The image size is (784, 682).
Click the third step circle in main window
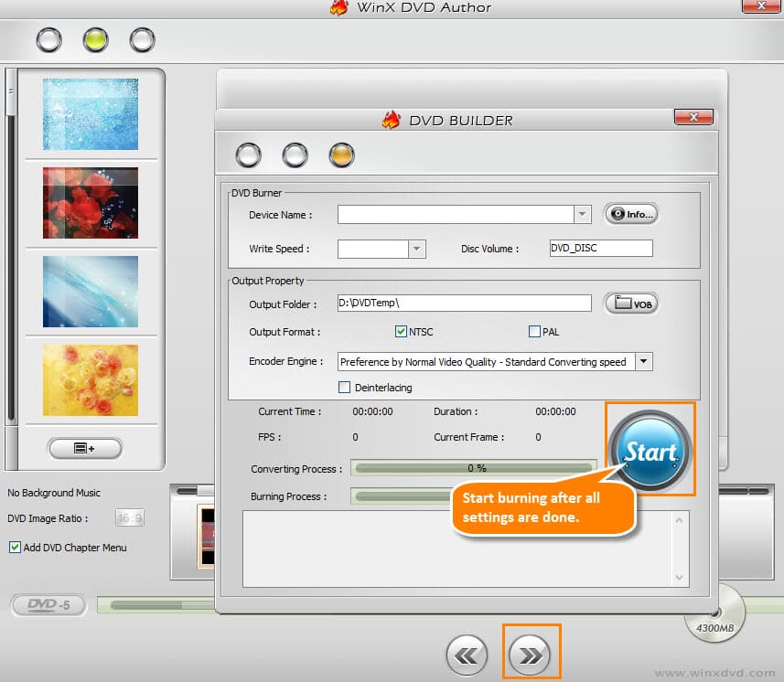143,40
